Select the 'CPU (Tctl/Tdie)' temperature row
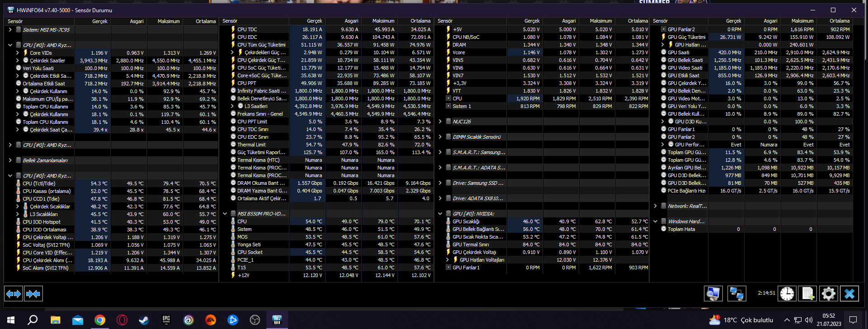Screen dimensions: 868x329 (111, 183)
